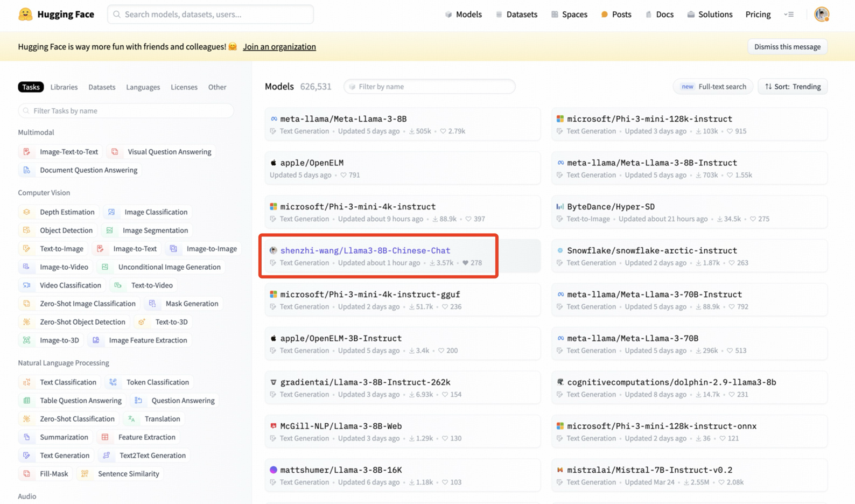Open apple/OpenELM model card
855x504 pixels.
coord(403,169)
